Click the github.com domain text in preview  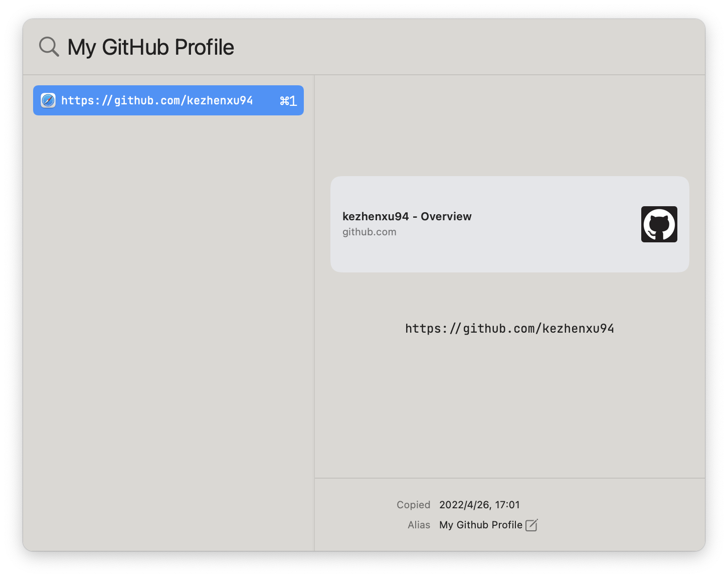(x=369, y=232)
